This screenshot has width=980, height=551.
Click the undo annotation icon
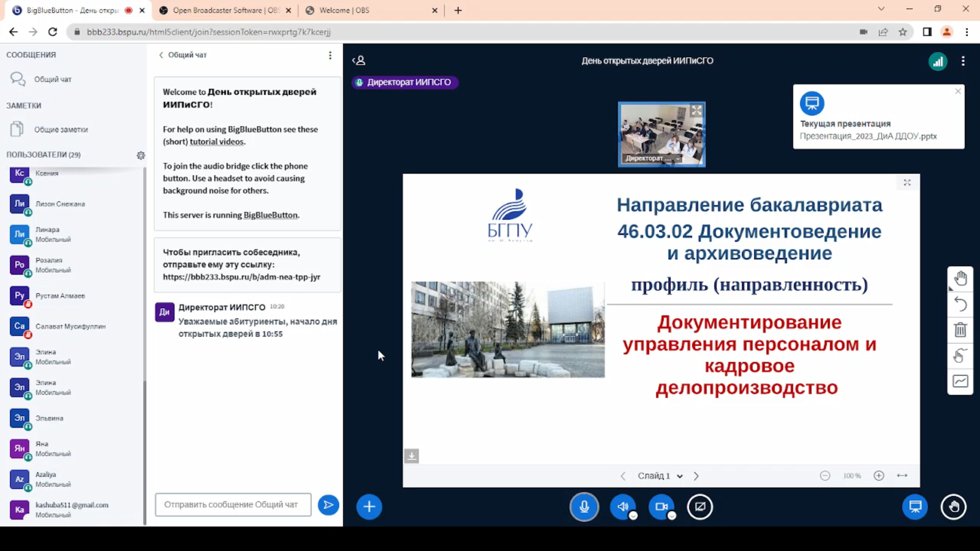tap(960, 304)
